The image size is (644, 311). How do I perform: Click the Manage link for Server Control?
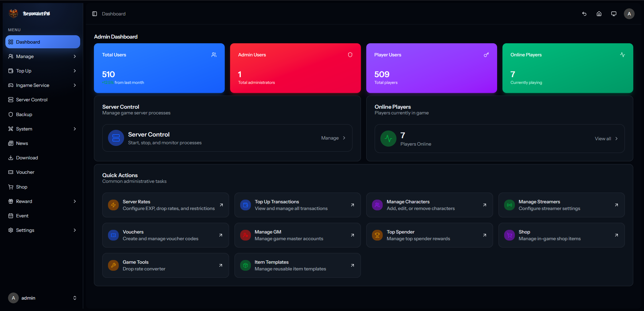click(333, 138)
